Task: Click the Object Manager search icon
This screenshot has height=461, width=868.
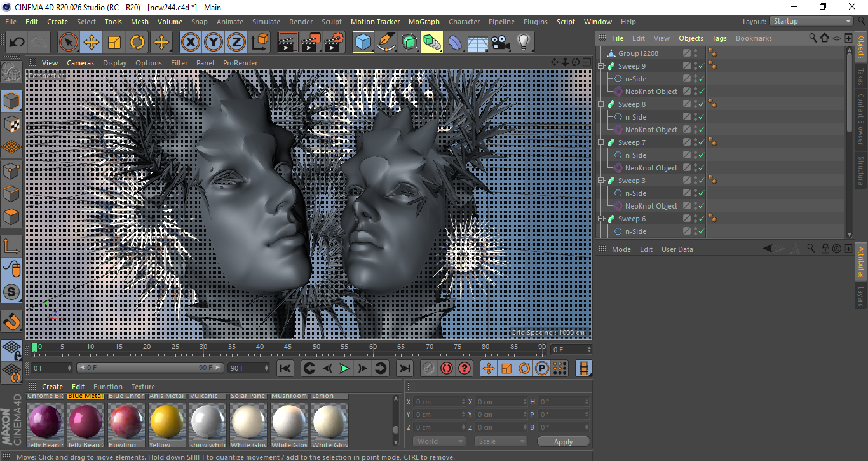Action: click(813, 38)
